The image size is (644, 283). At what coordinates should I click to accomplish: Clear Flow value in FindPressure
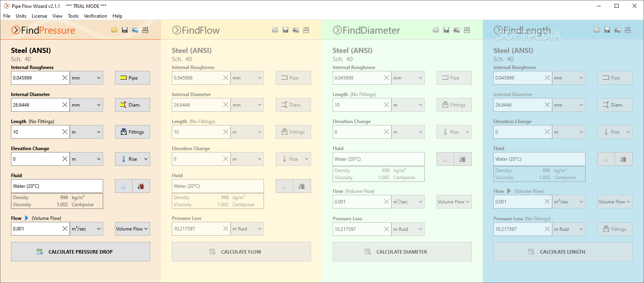click(x=65, y=229)
